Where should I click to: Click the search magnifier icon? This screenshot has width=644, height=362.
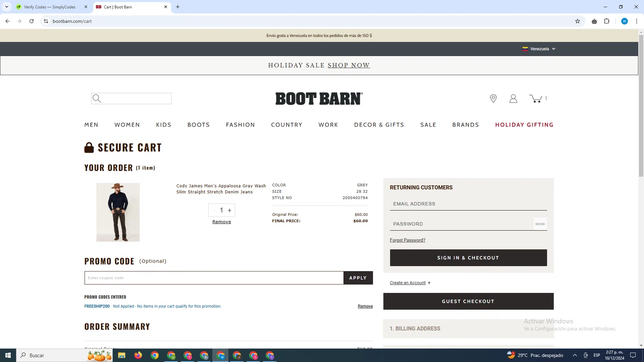[x=97, y=99]
